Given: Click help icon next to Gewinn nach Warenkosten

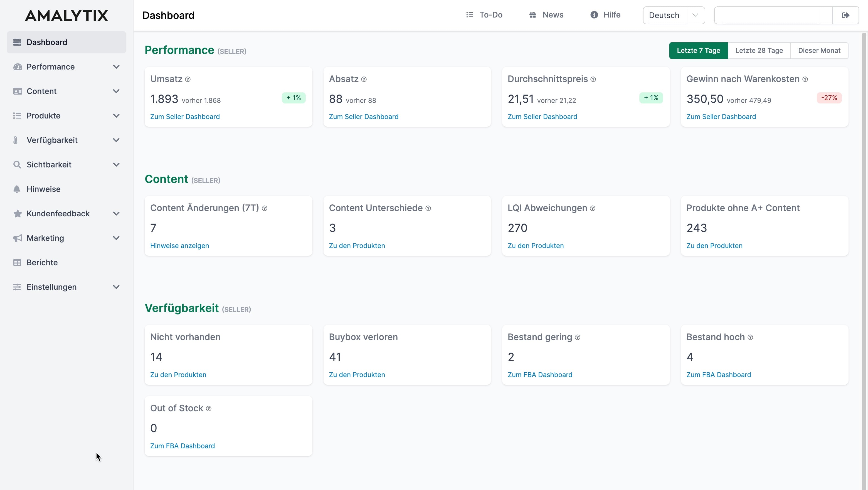Looking at the screenshot, I should 805,80.
